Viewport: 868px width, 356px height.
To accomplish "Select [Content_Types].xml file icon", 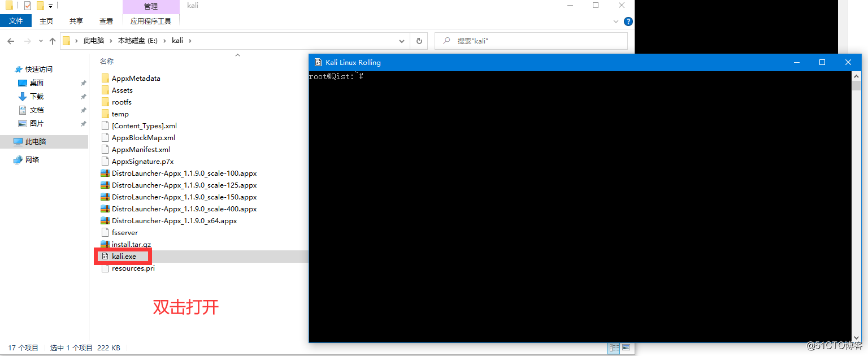I will point(105,125).
